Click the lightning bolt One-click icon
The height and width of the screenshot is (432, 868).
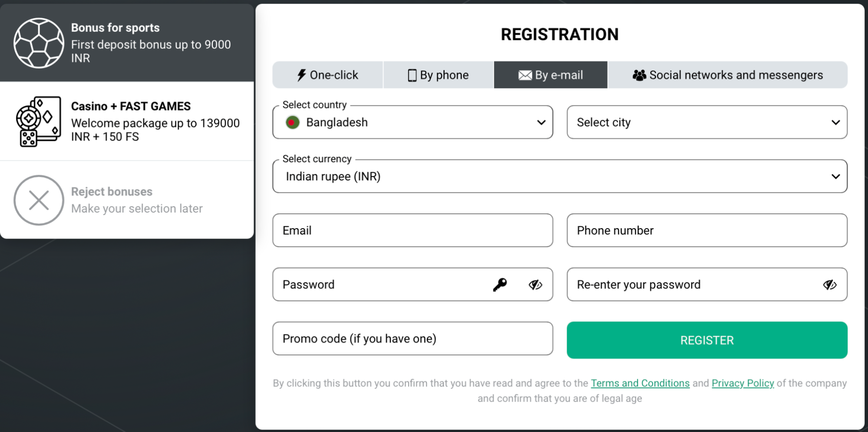point(301,75)
